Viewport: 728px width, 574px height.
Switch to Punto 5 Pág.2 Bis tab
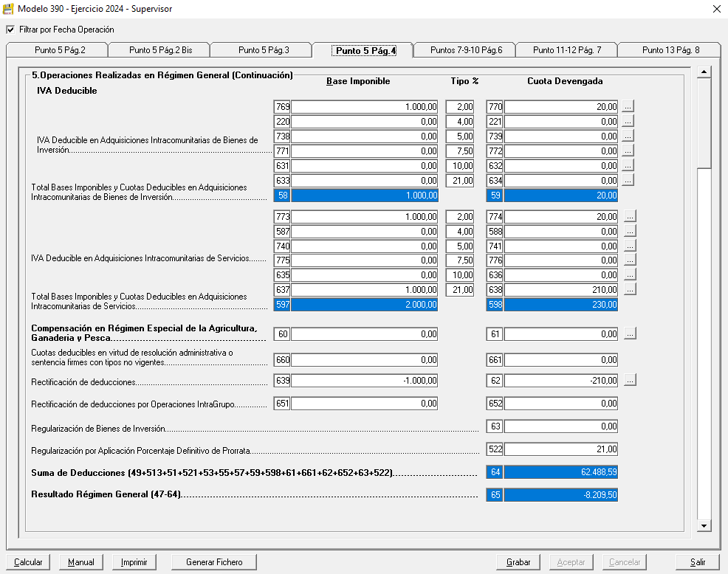coord(161,49)
